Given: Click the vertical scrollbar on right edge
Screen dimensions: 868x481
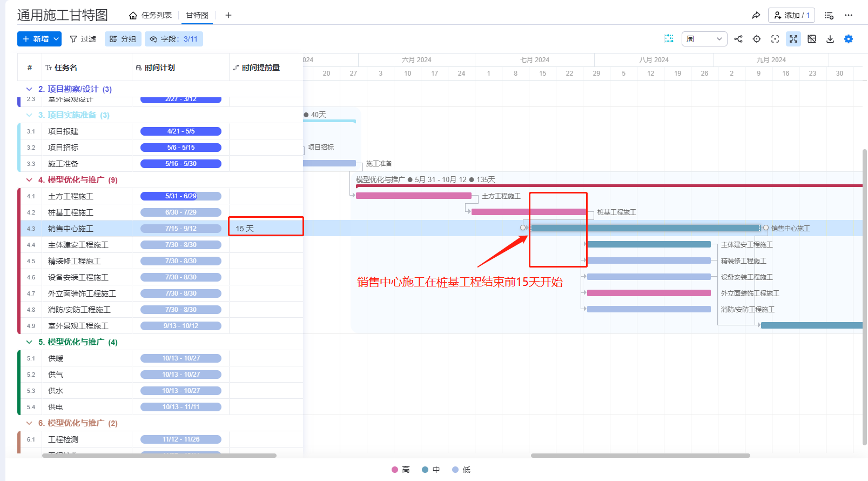Looking at the screenshot, I should [x=865, y=297].
